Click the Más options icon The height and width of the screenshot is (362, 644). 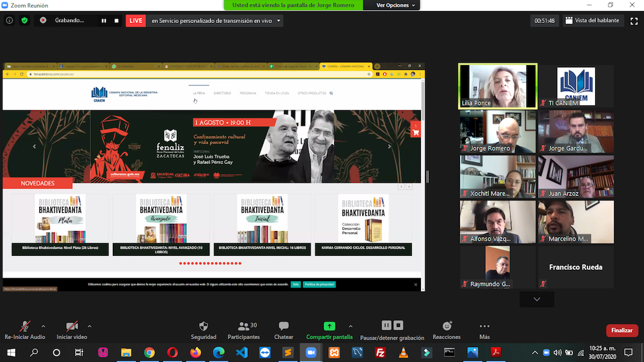[484, 326]
